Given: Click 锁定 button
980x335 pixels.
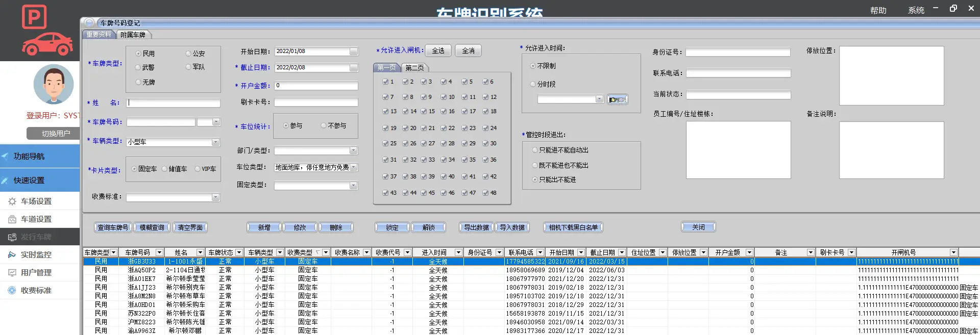Looking at the screenshot, I should coord(392,227).
